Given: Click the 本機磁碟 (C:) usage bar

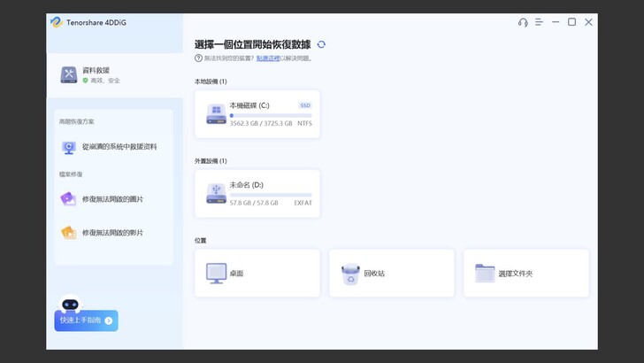Looking at the screenshot, I should tap(270, 116).
